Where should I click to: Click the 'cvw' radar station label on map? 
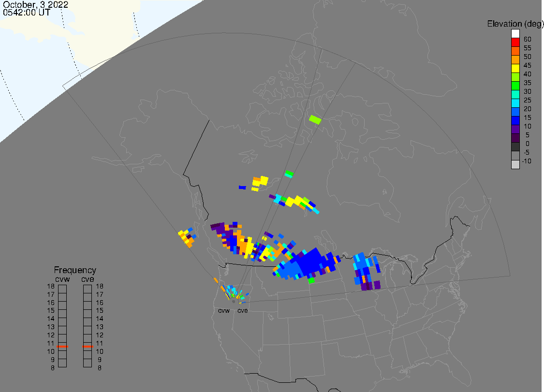[x=224, y=311]
